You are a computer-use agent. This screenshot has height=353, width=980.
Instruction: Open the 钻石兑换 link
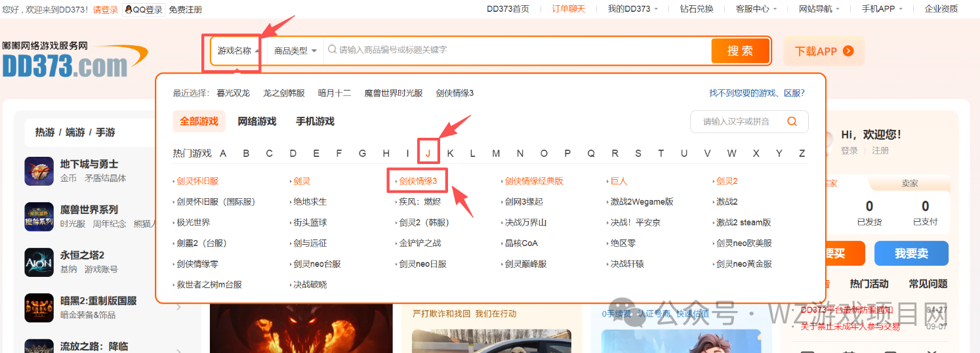tap(696, 9)
